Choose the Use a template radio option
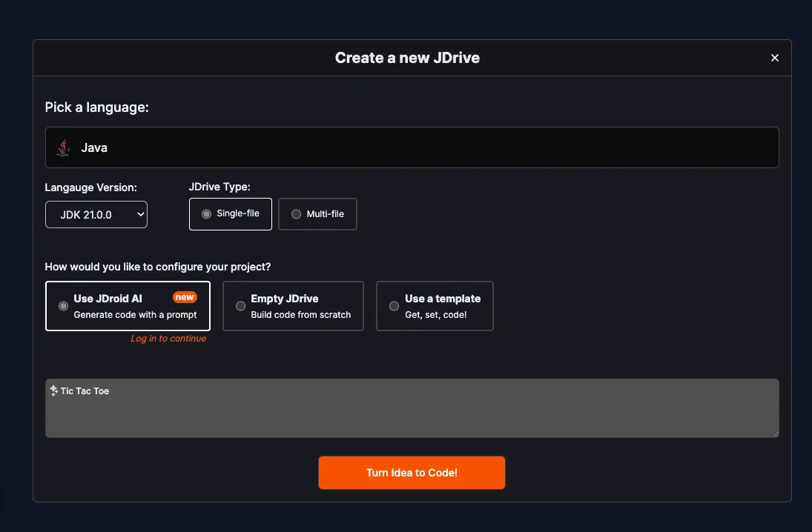The image size is (812, 532). [394, 306]
